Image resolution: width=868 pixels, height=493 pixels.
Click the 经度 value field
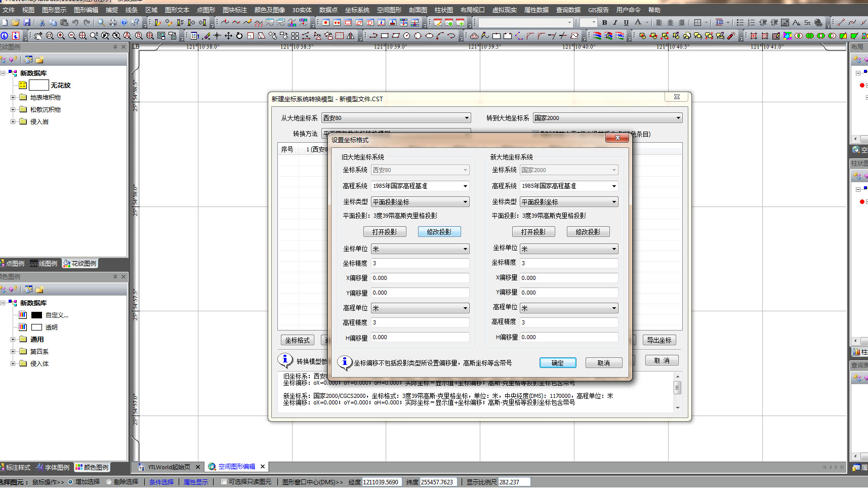[382, 482]
